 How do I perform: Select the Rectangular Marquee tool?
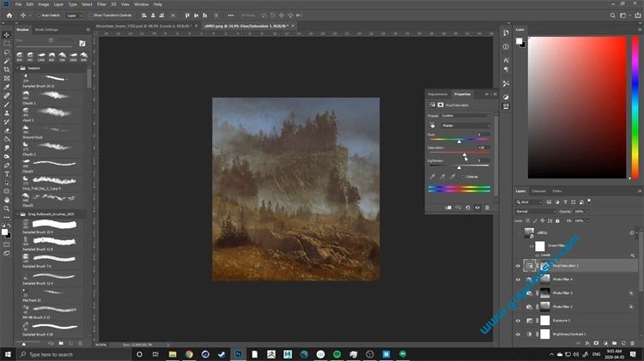7,43
